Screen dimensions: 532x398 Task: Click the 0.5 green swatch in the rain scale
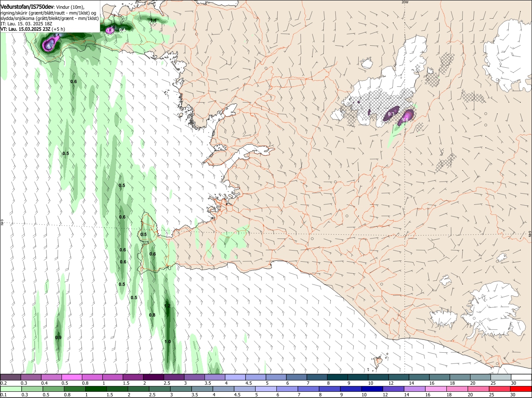pyautogui.click(x=53, y=389)
